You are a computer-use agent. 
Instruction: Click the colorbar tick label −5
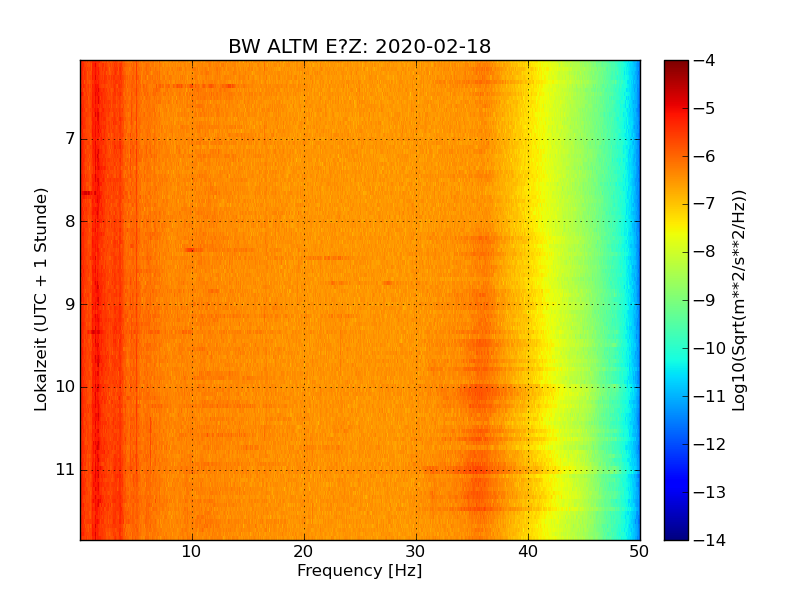(x=705, y=108)
